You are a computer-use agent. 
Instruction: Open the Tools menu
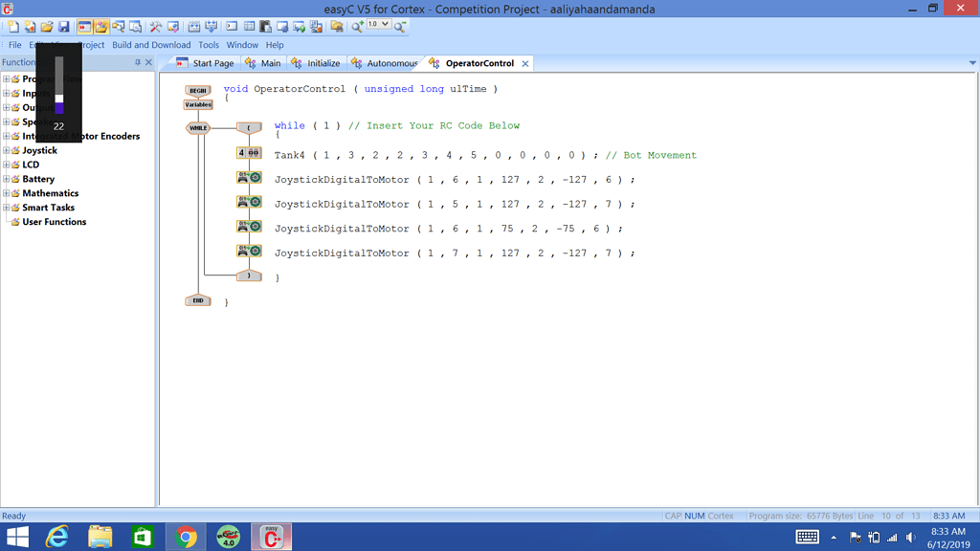[209, 44]
